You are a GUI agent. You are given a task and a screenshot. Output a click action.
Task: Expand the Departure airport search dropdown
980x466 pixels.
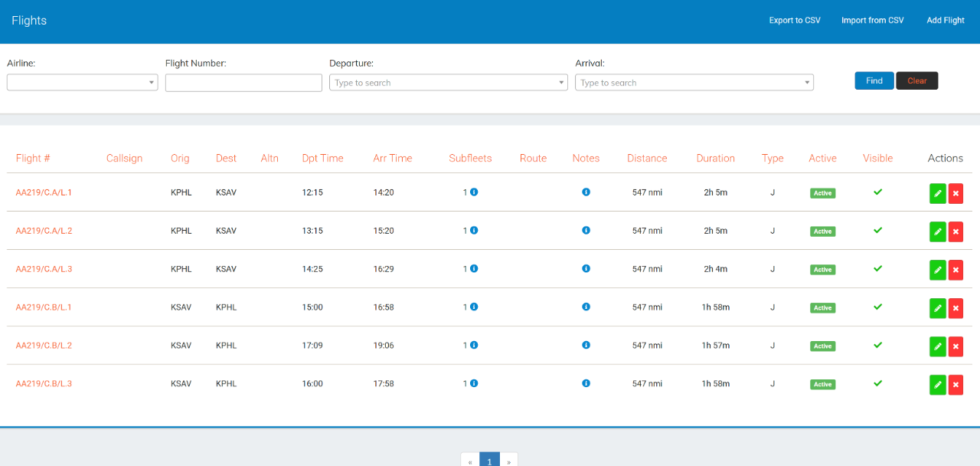[x=448, y=83]
